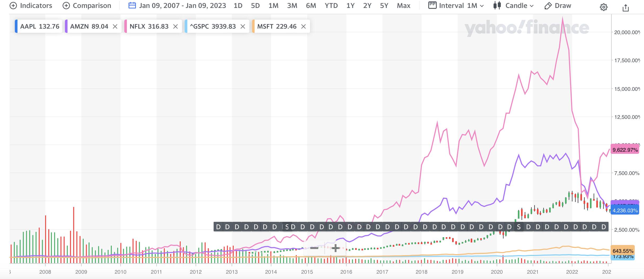Select the 5Y range
The width and height of the screenshot is (644, 279).
point(384,6)
